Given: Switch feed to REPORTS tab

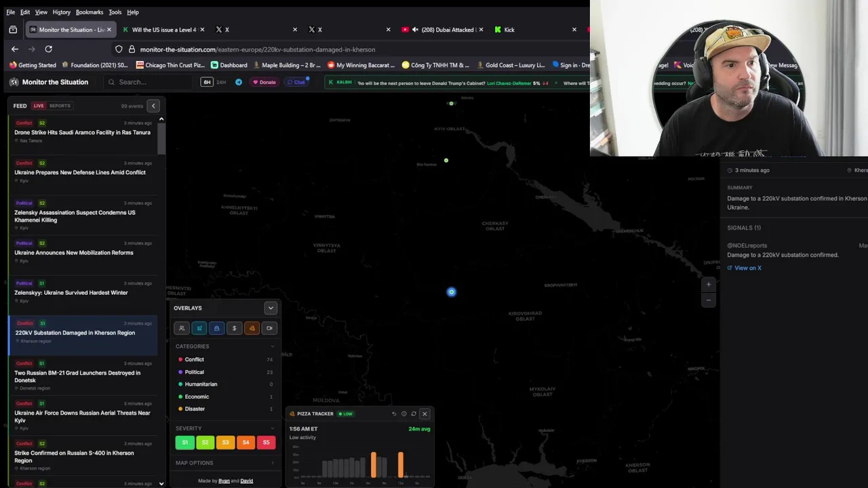Looking at the screenshot, I should [x=60, y=106].
